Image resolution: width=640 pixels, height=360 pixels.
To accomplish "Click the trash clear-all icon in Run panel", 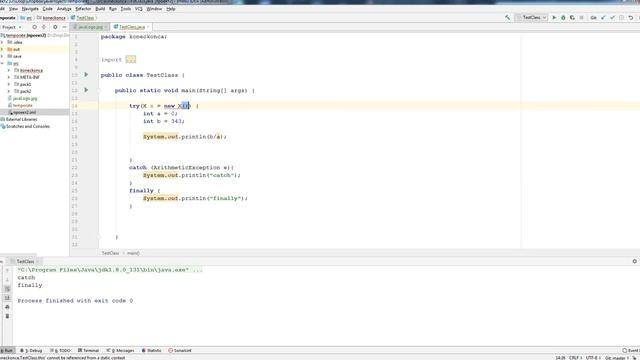I will (7, 316).
